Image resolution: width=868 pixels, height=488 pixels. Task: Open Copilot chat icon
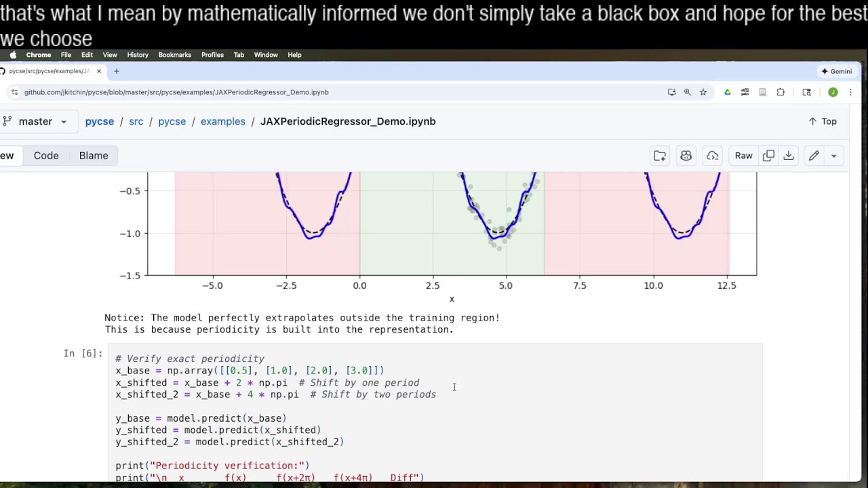coord(686,156)
